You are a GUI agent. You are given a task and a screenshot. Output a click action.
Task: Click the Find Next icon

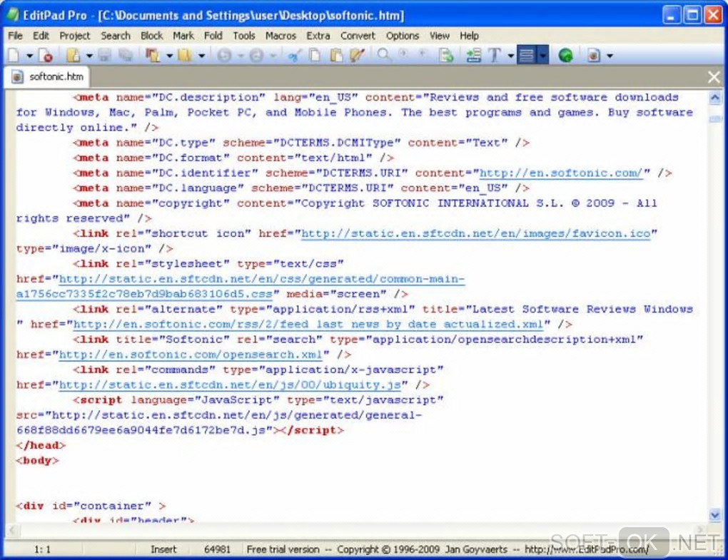pyautogui.click(x=403, y=54)
